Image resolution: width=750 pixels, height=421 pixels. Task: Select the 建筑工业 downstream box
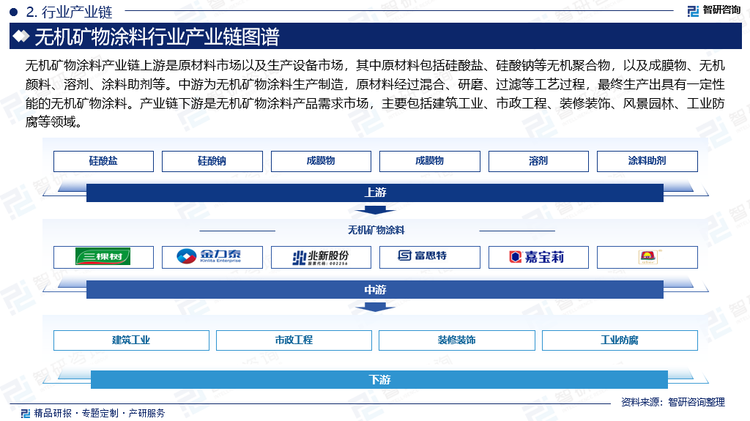click(131, 340)
